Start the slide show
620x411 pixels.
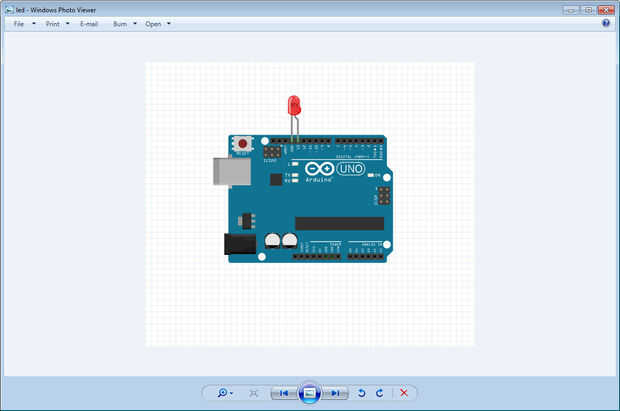309,393
